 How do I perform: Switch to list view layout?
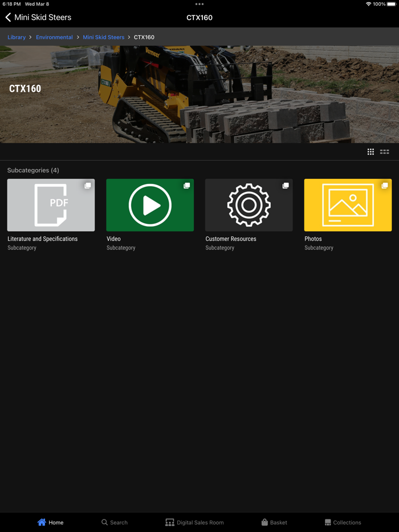[384, 152]
